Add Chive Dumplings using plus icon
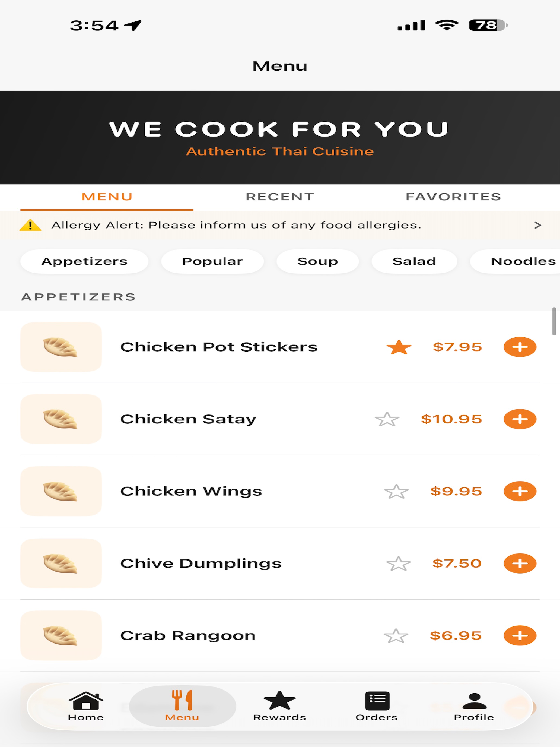The height and width of the screenshot is (747, 560). click(x=520, y=563)
